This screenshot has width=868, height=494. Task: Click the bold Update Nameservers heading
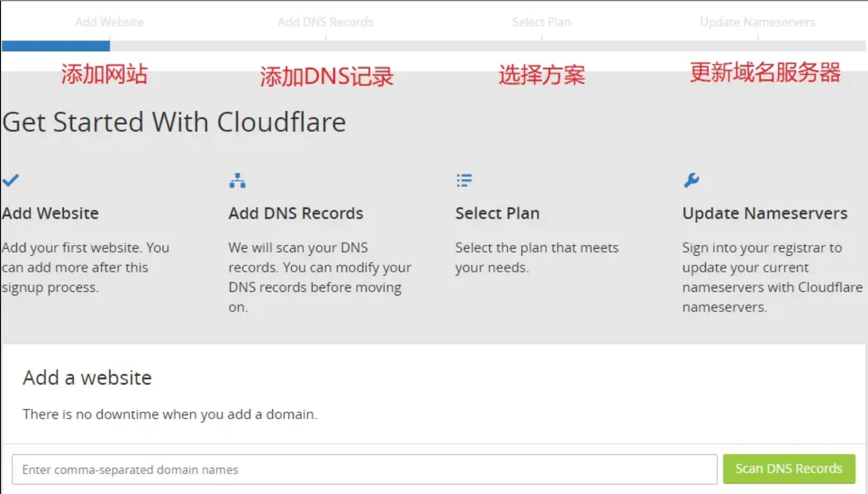coord(765,213)
